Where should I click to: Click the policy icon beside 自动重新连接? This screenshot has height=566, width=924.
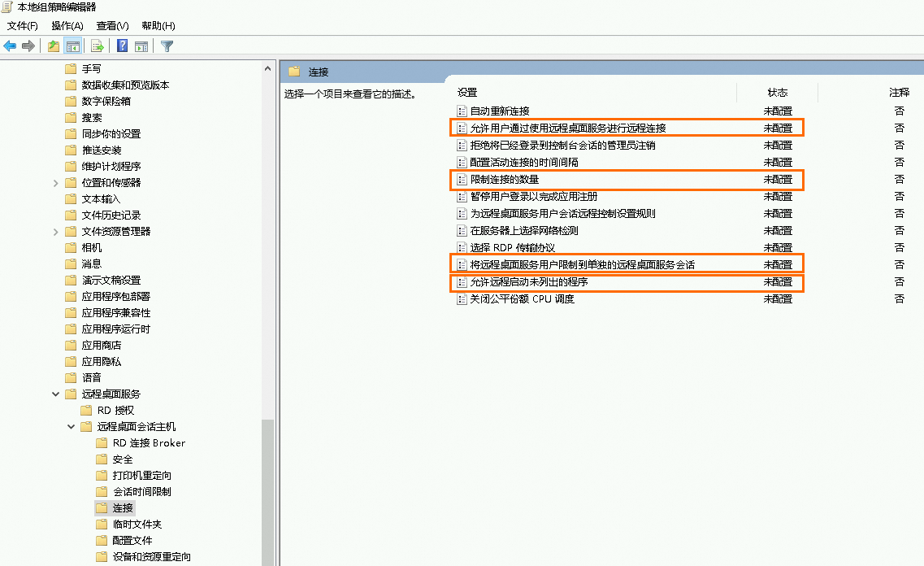pyautogui.click(x=462, y=111)
